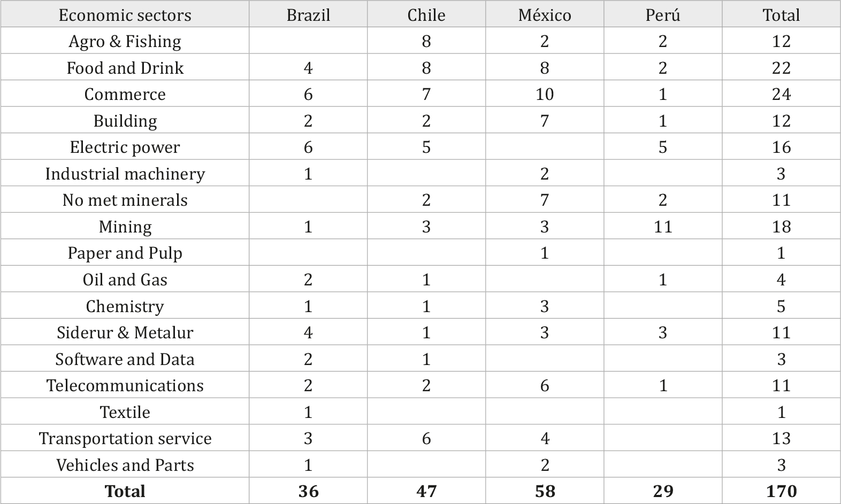Select the Telecommunications row label
841x504 pixels.
pyautogui.click(x=125, y=385)
